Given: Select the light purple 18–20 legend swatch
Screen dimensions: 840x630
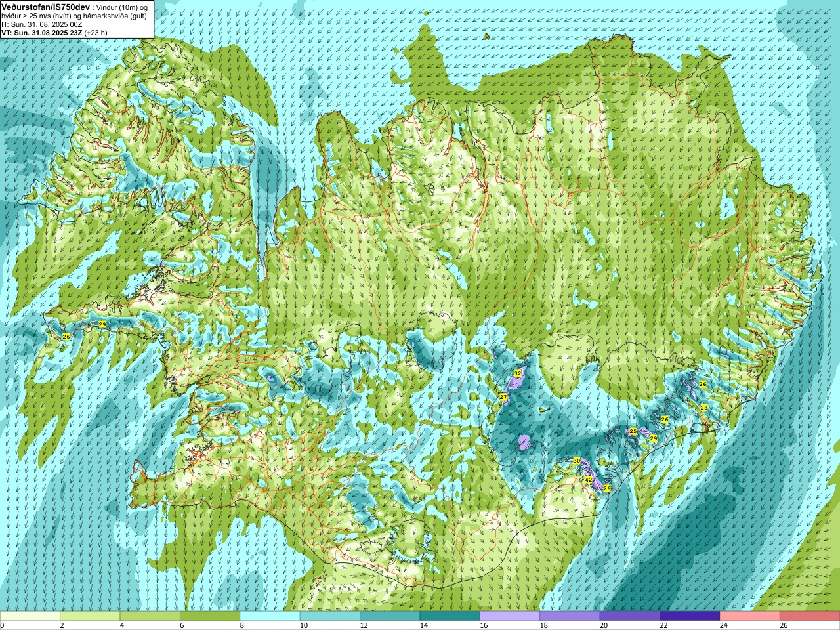Looking at the screenshot, I should pos(570,616).
